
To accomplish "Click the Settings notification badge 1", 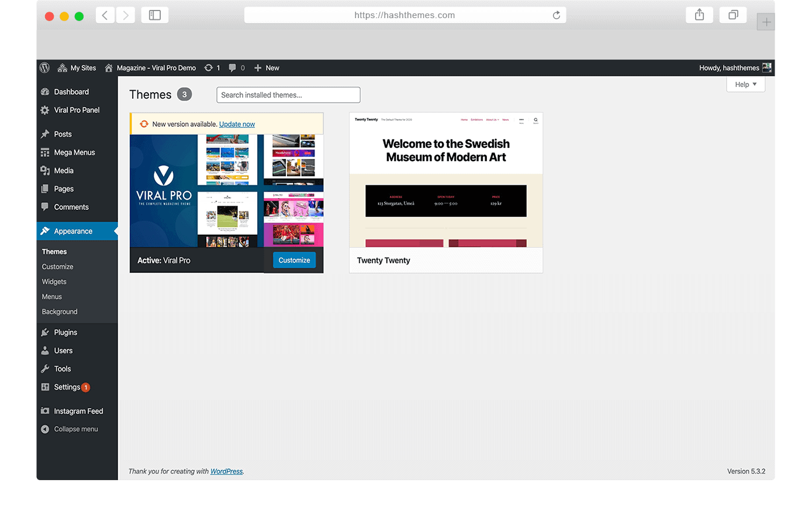I will pos(86,387).
